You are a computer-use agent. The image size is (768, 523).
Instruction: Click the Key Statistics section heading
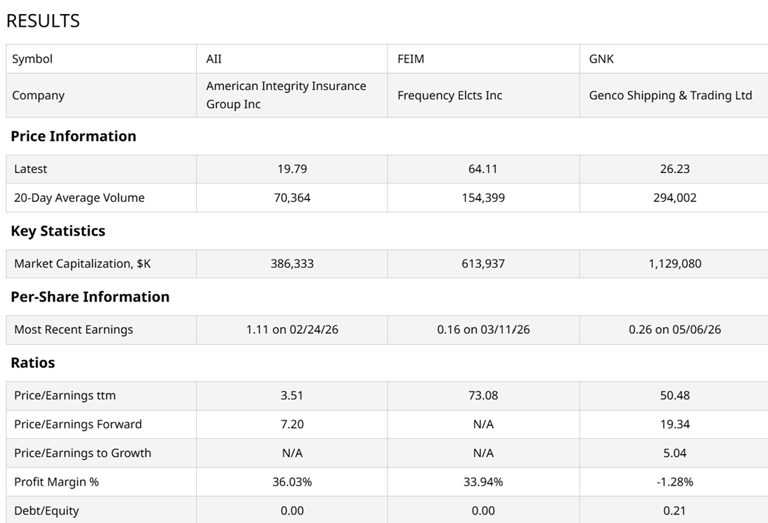tap(58, 231)
